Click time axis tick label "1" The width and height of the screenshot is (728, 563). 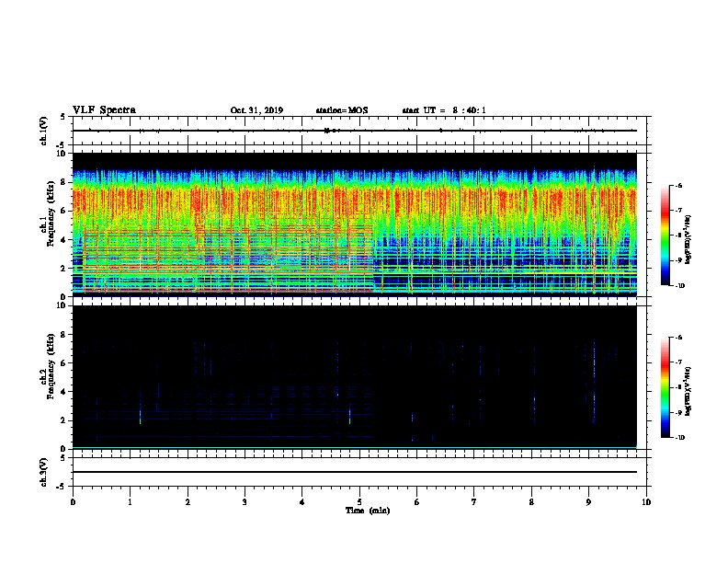tap(130, 502)
